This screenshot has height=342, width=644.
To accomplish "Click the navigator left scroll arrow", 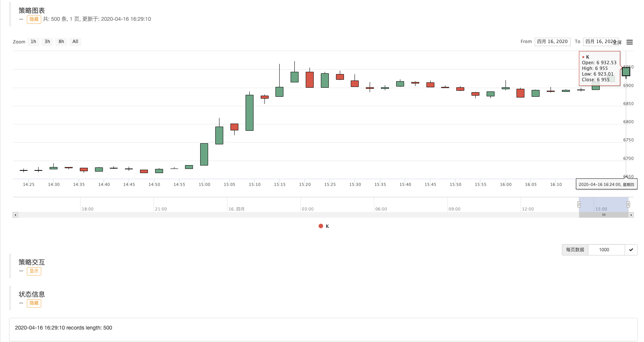I will click(15, 215).
